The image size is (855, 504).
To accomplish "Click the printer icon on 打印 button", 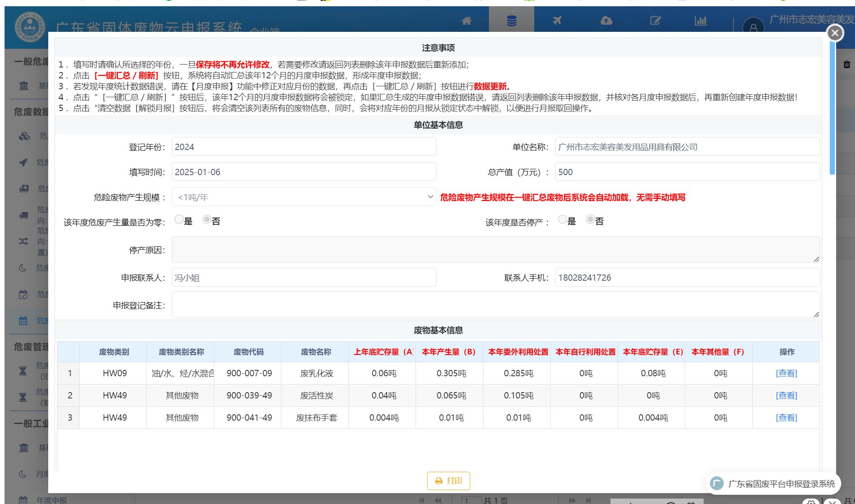I will tap(439, 481).
